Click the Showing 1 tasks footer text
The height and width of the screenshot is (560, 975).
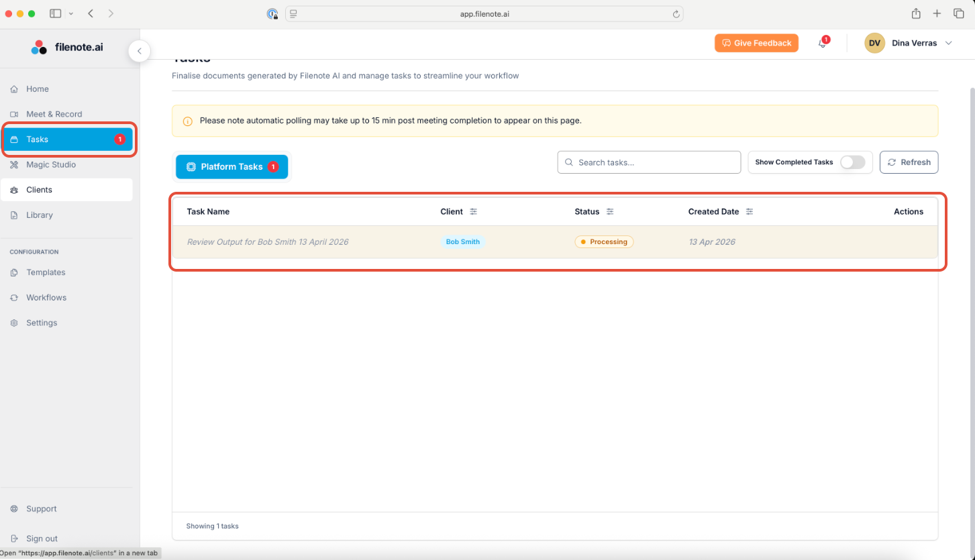coord(212,526)
